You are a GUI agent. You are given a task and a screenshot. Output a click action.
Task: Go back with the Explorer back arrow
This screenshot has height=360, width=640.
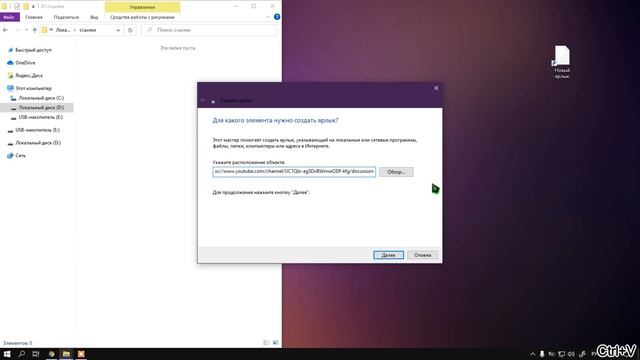click(5, 30)
